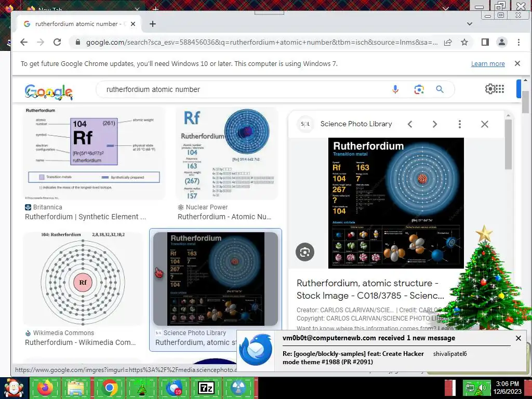Screen dimensions: 532x399
Task: Open File Explorer from the taskbar
Action: (77, 388)
